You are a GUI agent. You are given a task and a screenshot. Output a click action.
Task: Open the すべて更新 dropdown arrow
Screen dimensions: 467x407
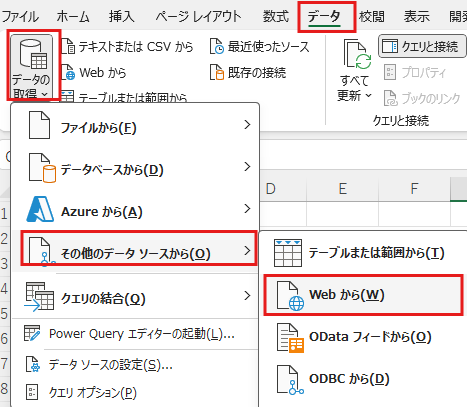[x=368, y=96]
